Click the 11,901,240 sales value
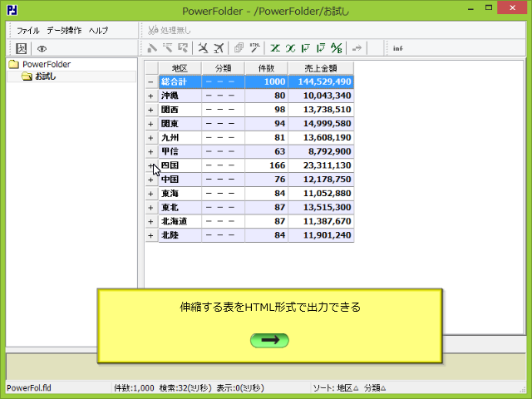Screen dimensions: 532x399 click(321, 235)
